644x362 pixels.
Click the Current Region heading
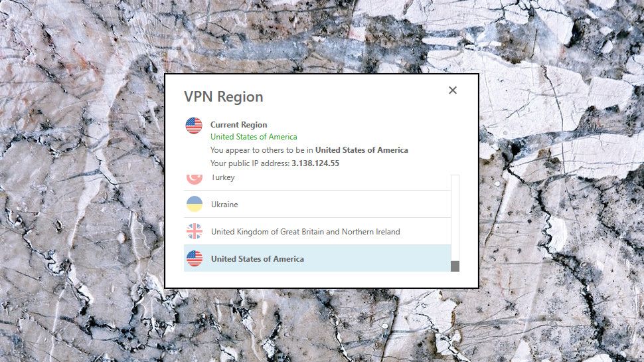[238, 124]
